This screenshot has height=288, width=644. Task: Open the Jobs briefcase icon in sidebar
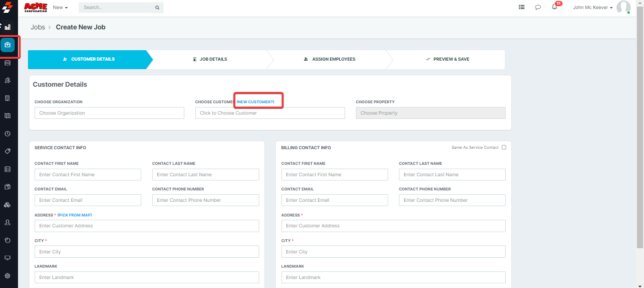pos(8,45)
